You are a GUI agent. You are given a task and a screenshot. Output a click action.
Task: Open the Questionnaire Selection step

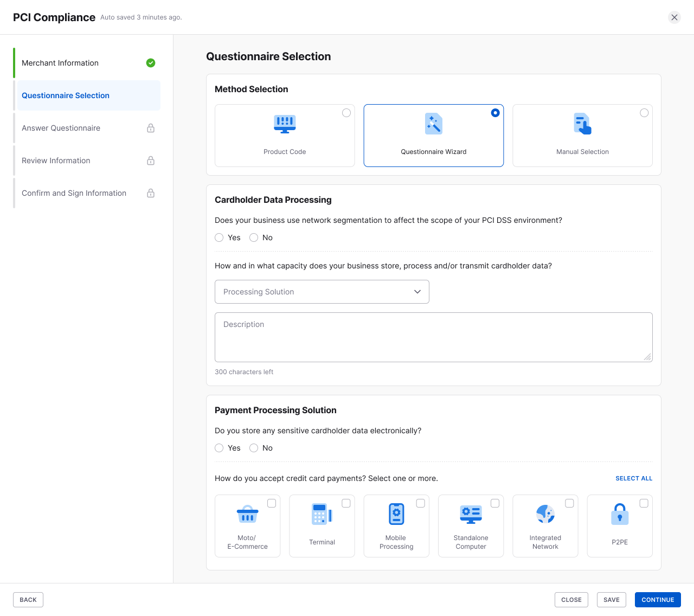coord(87,95)
